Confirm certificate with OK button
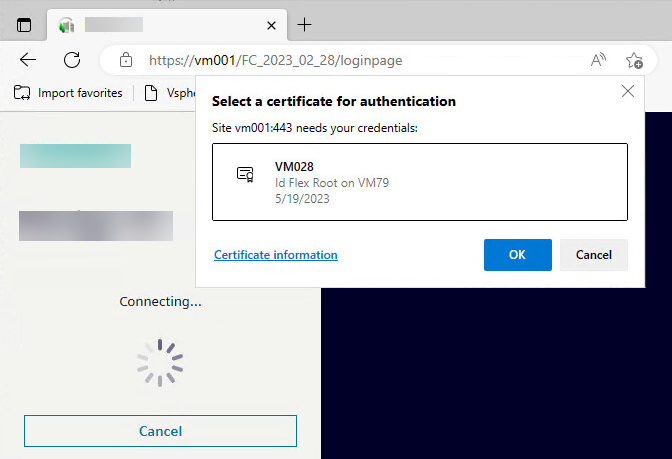 (x=517, y=255)
